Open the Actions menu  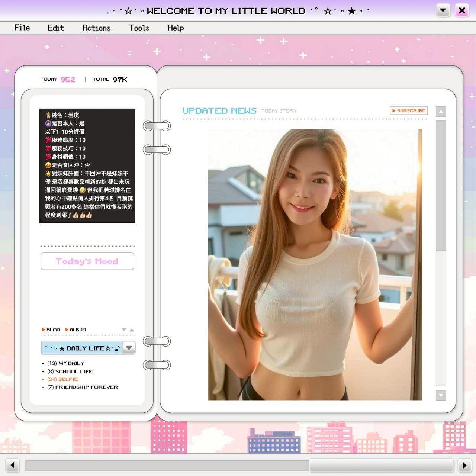coord(96,28)
